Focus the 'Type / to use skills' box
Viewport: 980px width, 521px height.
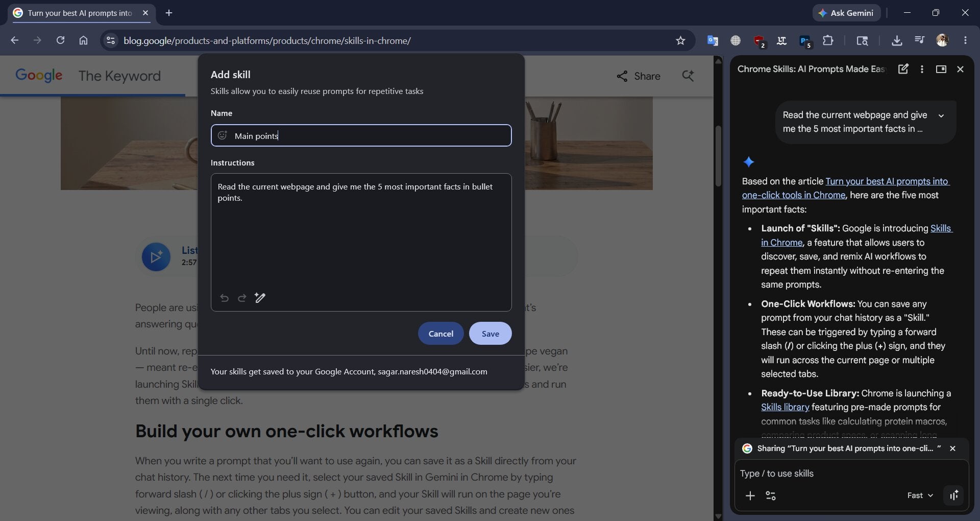pyautogui.click(x=851, y=473)
